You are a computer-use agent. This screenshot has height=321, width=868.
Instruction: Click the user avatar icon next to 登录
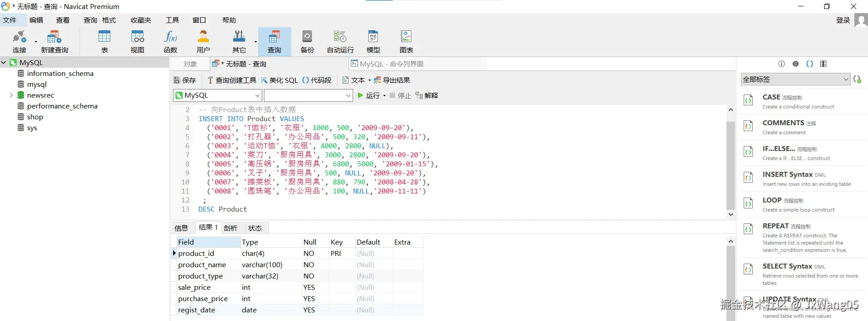(861, 20)
